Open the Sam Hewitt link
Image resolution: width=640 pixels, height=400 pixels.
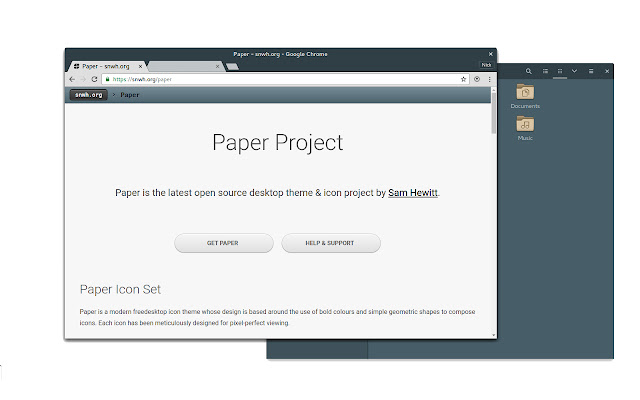click(x=413, y=193)
